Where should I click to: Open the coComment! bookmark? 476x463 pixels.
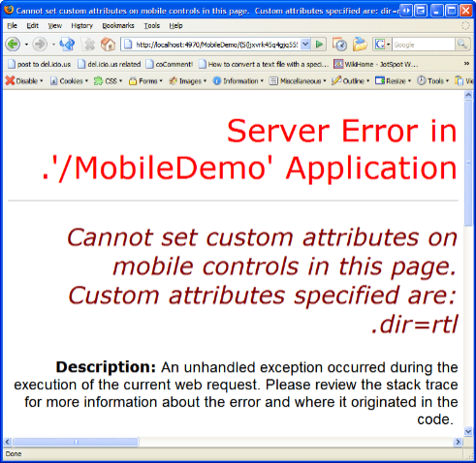tap(170, 64)
